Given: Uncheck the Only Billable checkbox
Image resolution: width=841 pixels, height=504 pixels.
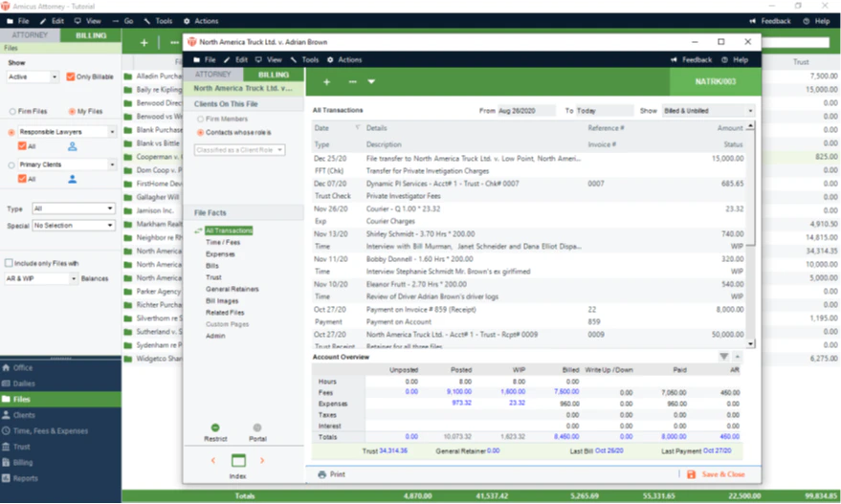Looking at the screenshot, I should coord(70,77).
